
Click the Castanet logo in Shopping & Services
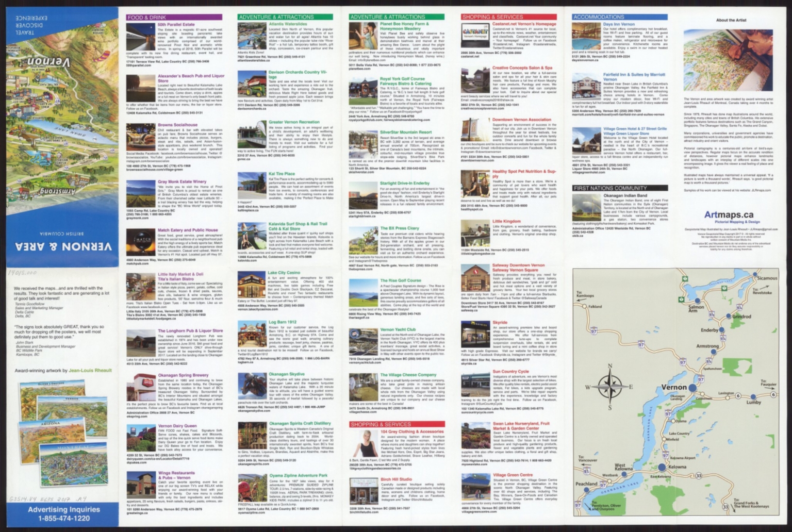[475, 35]
